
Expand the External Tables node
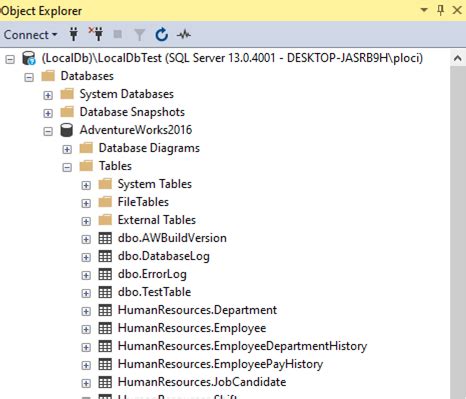(86, 222)
